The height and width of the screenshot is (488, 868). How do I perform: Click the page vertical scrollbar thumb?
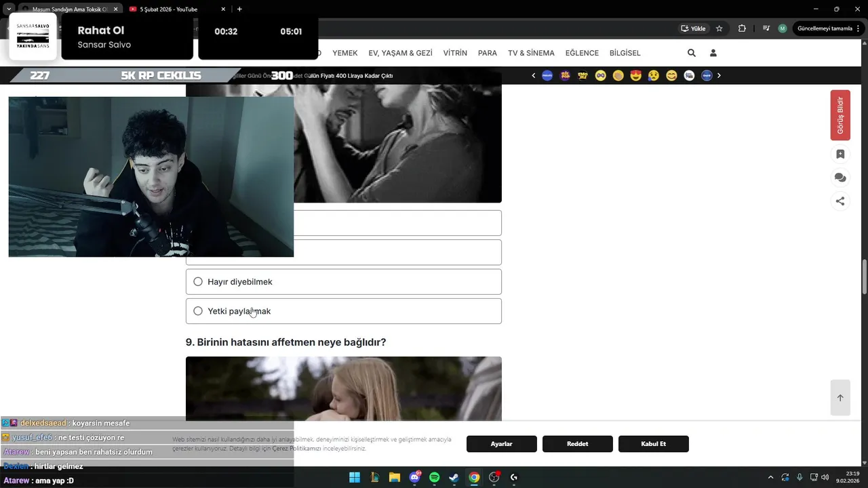(x=864, y=277)
